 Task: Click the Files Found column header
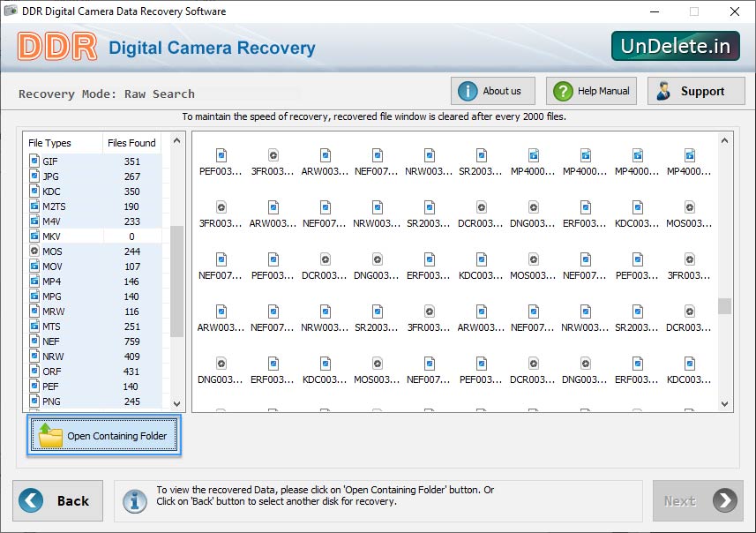[131, 143]
